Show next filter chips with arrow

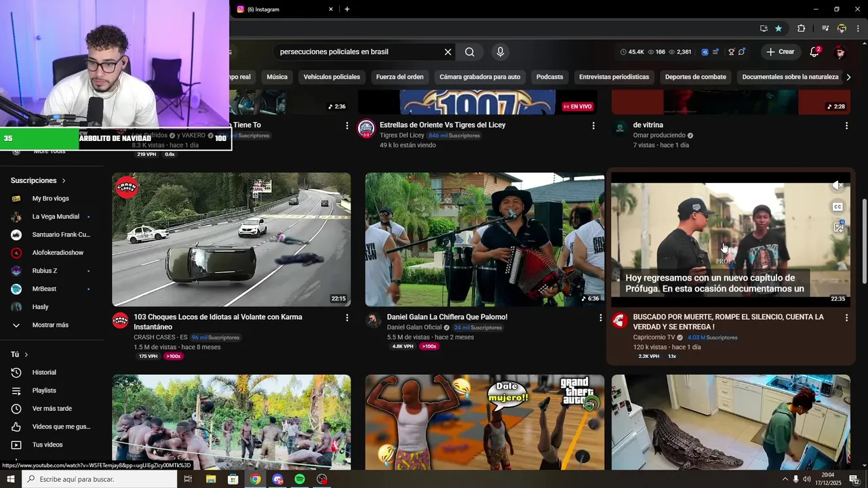click(848, 77)
